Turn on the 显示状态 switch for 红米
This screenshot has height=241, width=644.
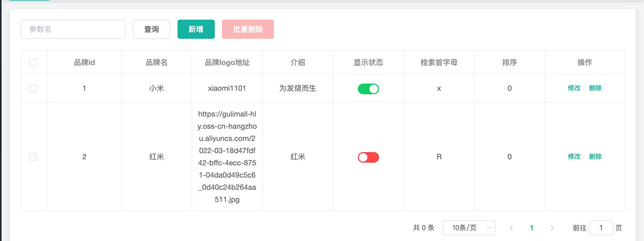pyautogui.click(x=368, y=157)
